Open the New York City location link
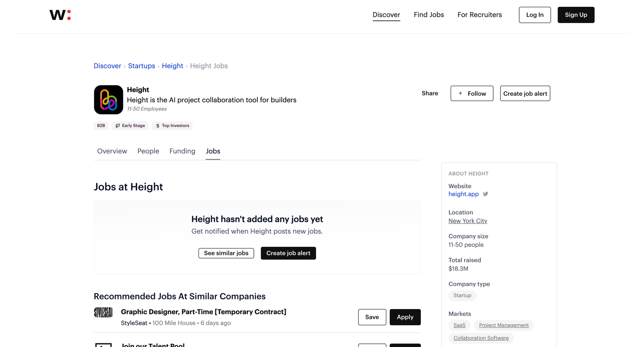The image size is (644, 347). coord(468,221)
